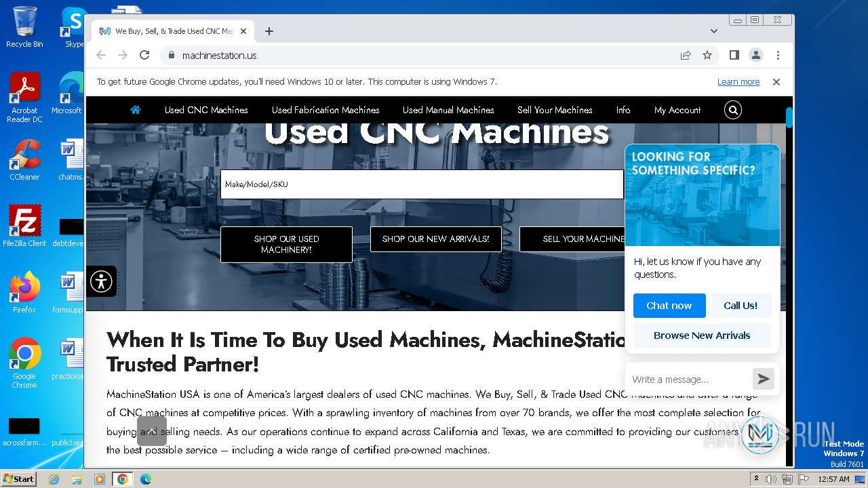Open Microsoft Edge from the taskbar
This screenshot has height=488, width=868.
(145, 479)
